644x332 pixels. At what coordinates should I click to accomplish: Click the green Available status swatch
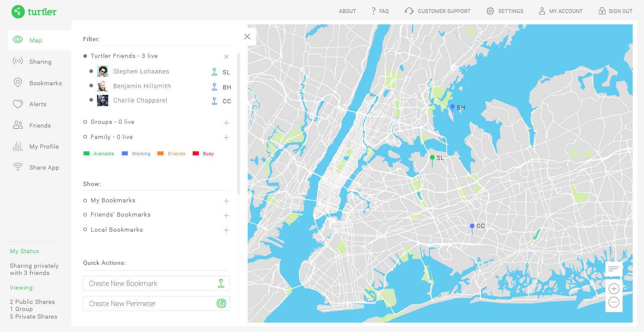(x=86, y=154)
